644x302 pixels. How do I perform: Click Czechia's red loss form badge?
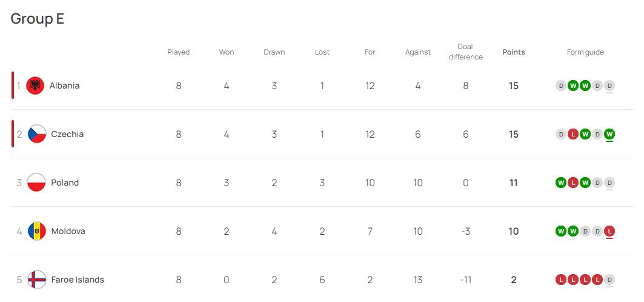tap(573, 134)
